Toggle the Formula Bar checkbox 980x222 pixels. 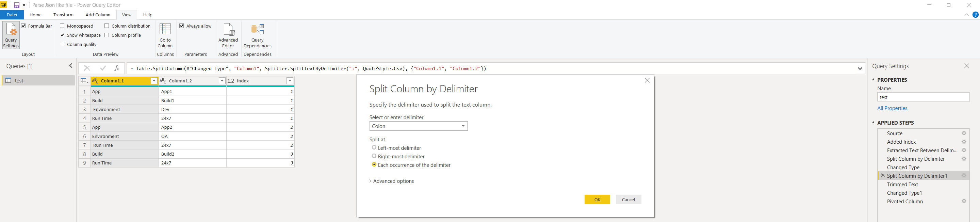click(x=23, y=26)
